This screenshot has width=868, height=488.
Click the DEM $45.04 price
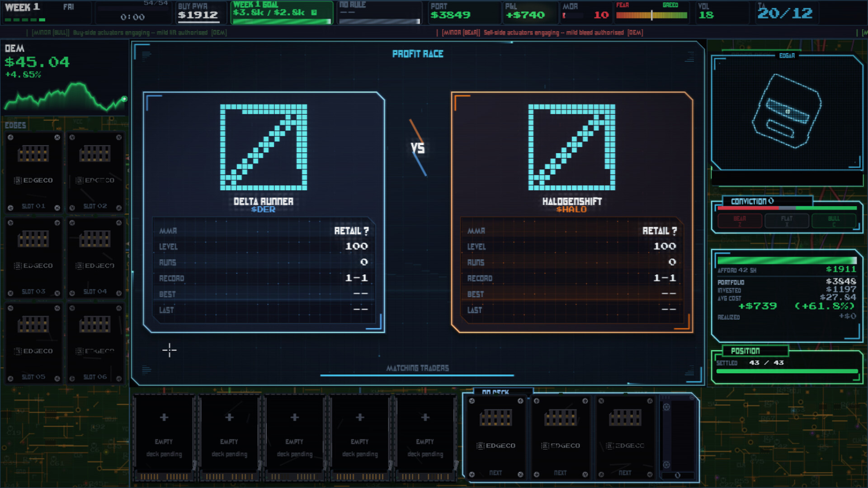point(37,62)
